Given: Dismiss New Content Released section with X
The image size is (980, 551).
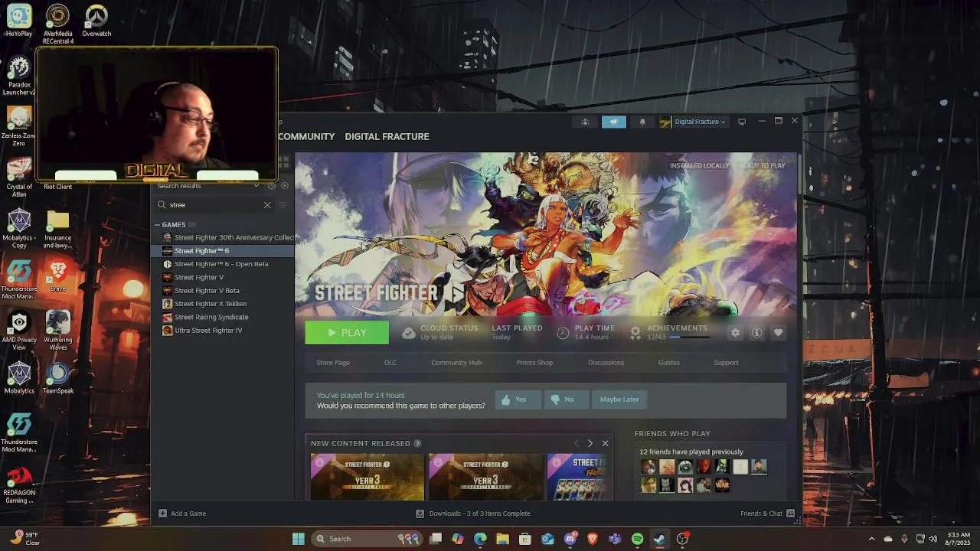Looking at the screenshot, I should 605,443.
